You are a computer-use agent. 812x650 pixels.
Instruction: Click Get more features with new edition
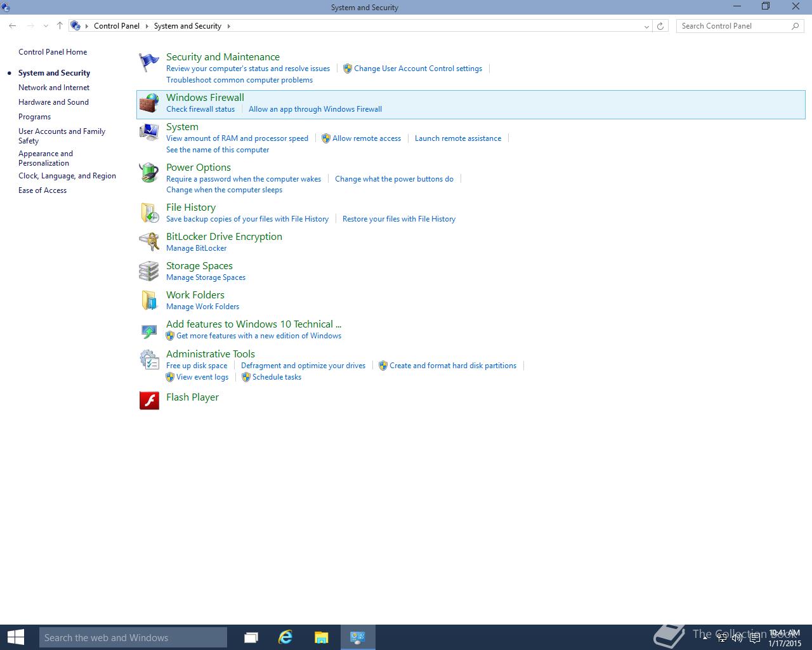pos(259,336)
